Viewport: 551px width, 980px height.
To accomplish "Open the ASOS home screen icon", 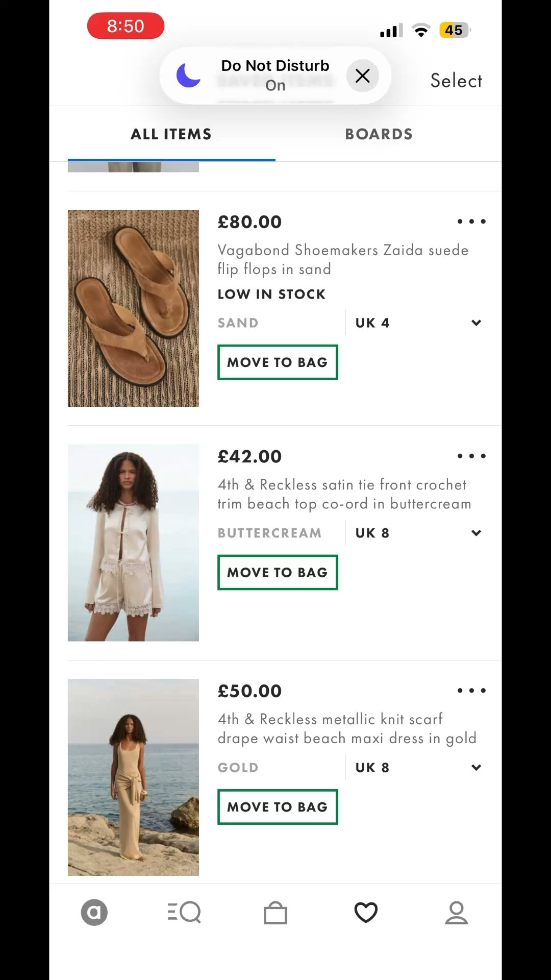I will (94, 912).
